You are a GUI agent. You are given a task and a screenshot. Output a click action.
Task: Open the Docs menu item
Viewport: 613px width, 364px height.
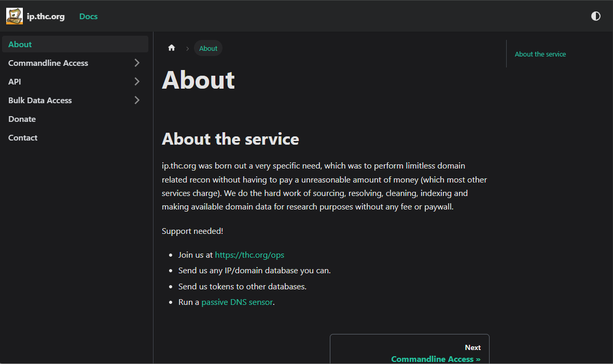[88, 16]
